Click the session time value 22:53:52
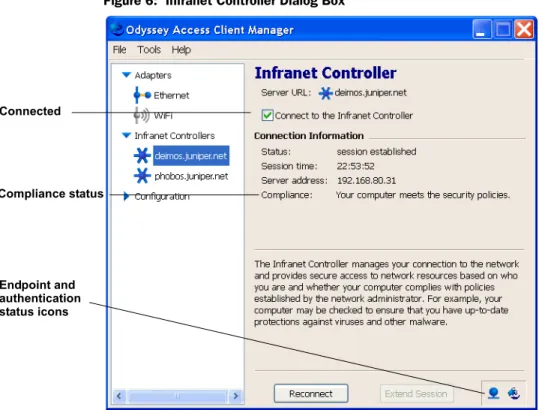This screenshot has width=542, height=410. click(355, 166)
